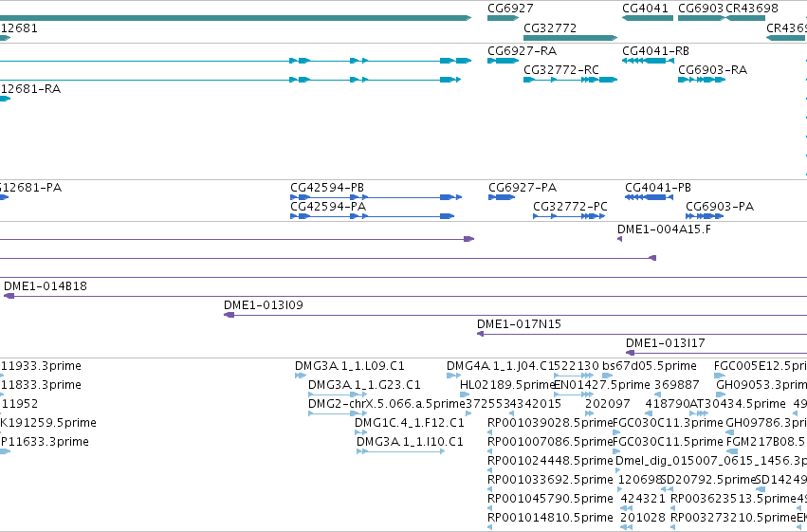
Task: Click the CG4041-RB transcript glyph
Action: [648, 61]
